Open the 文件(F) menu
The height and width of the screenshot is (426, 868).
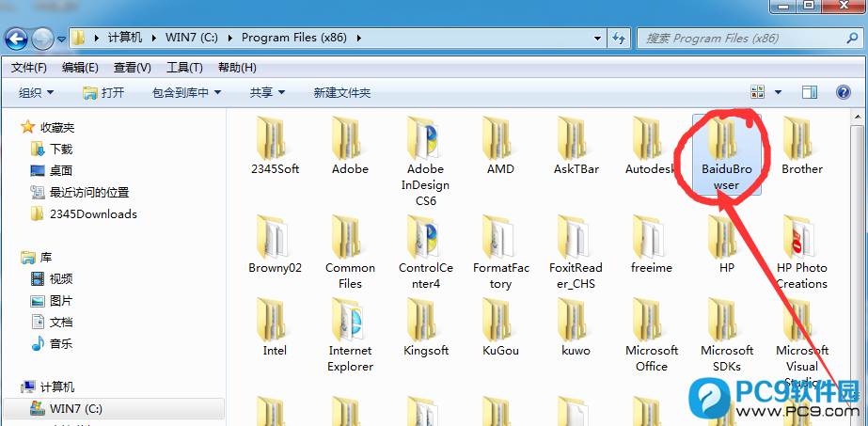tap(29, 68)
